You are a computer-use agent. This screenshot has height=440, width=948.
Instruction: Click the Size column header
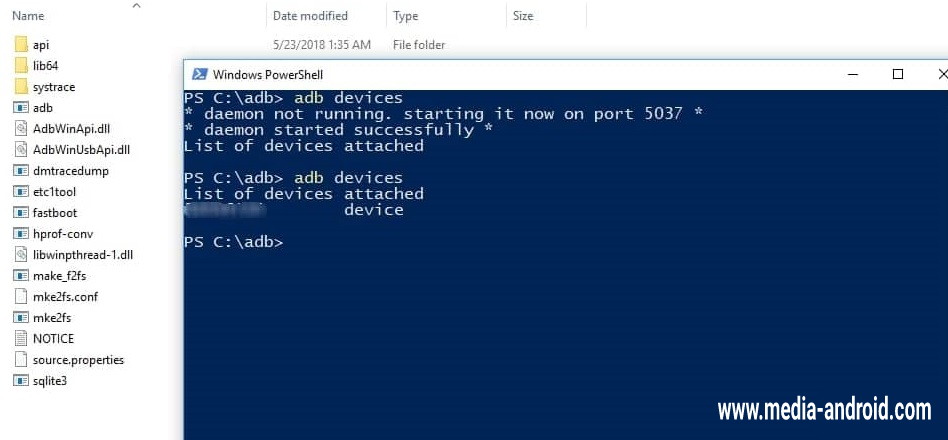tap(523, 16)
